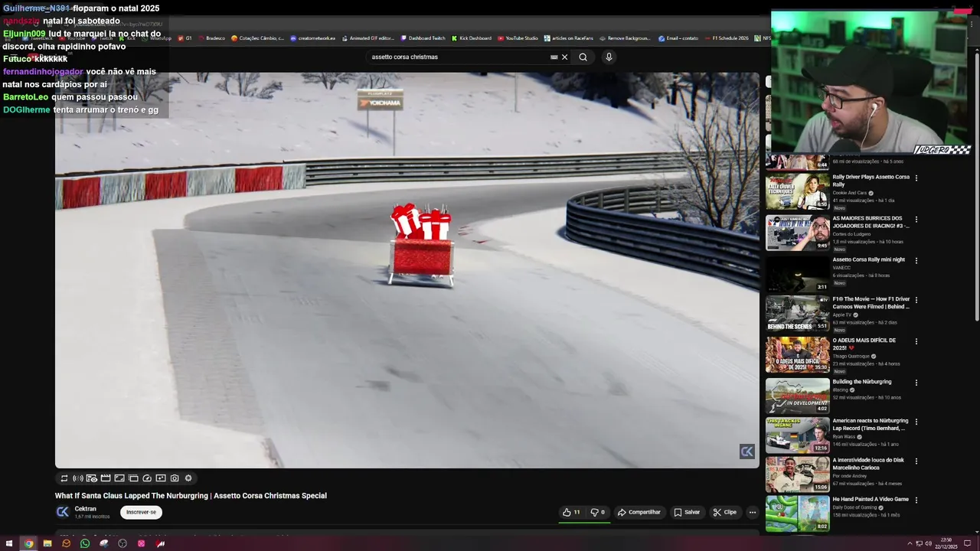Click the speedometer icon under the video

tap(147, 478)
